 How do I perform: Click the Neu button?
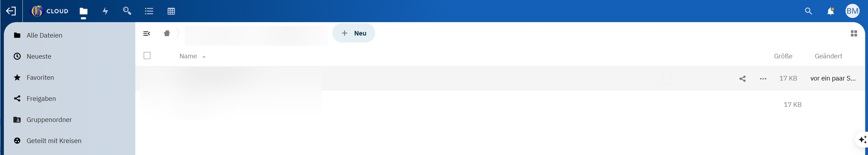click(354, 33)
